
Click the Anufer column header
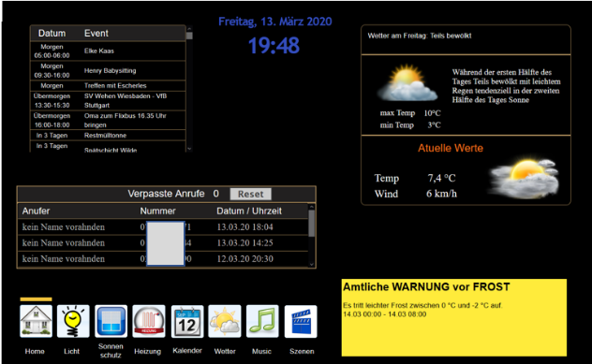click(36, 211)
